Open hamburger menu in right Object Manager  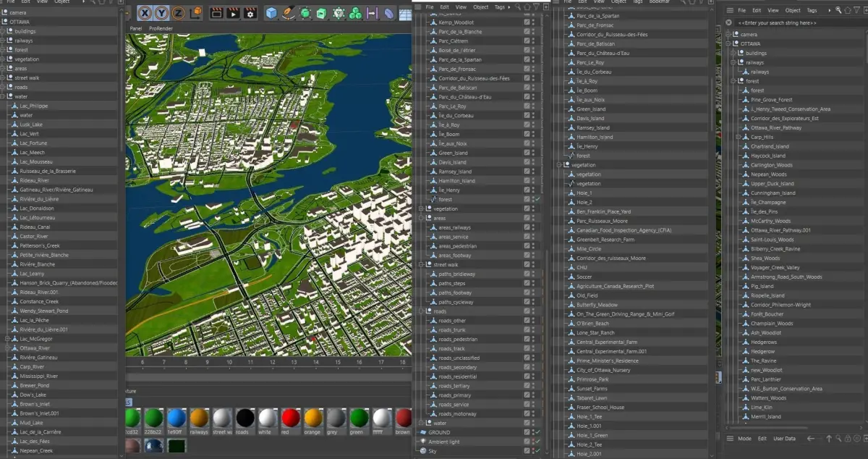[x=729, y=10]
